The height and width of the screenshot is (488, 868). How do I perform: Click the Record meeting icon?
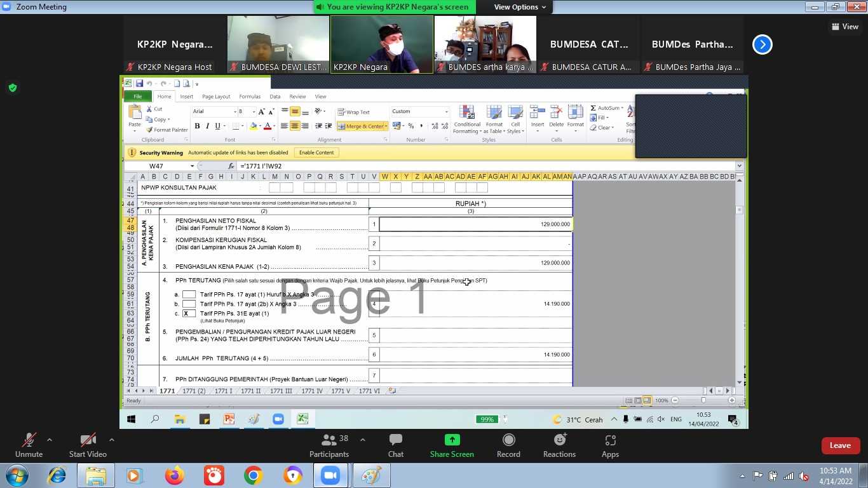coord(508,440)
